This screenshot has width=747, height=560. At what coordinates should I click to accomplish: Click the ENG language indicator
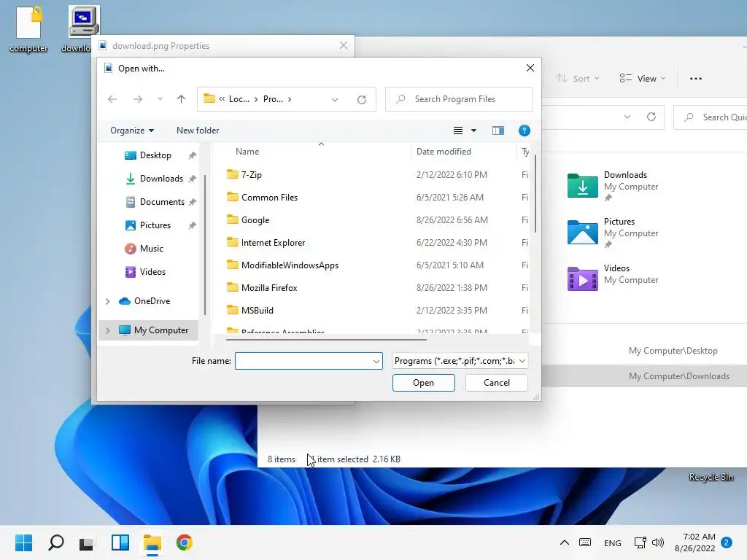click(x=613, y=542)
